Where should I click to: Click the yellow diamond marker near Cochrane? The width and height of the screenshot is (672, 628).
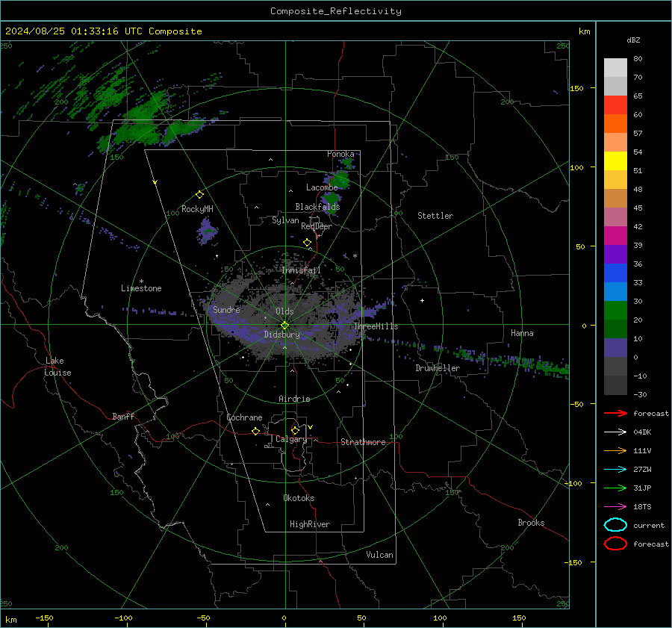pos(256,431)
